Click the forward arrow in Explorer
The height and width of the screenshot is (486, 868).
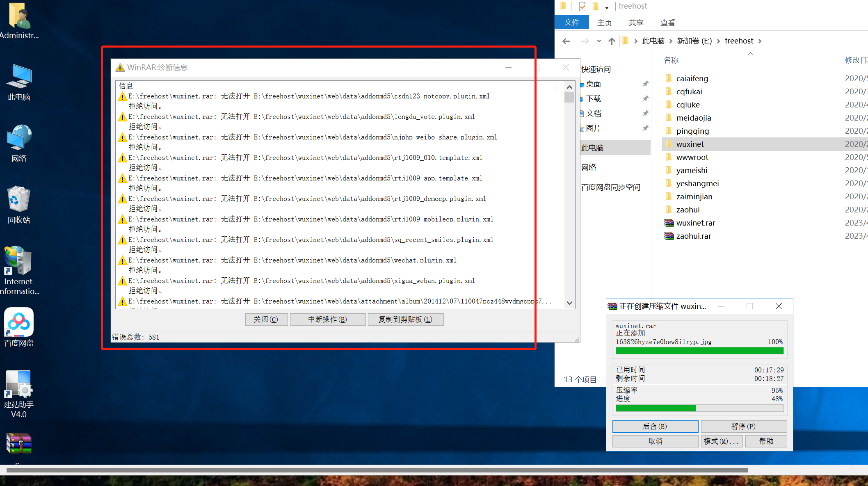[x=585, y=41]
